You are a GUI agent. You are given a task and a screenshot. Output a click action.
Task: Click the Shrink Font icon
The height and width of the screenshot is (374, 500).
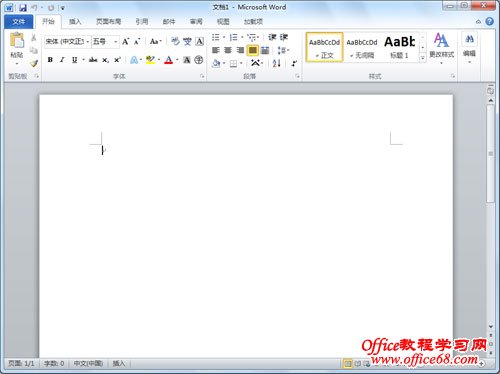(x=137, y=42)
